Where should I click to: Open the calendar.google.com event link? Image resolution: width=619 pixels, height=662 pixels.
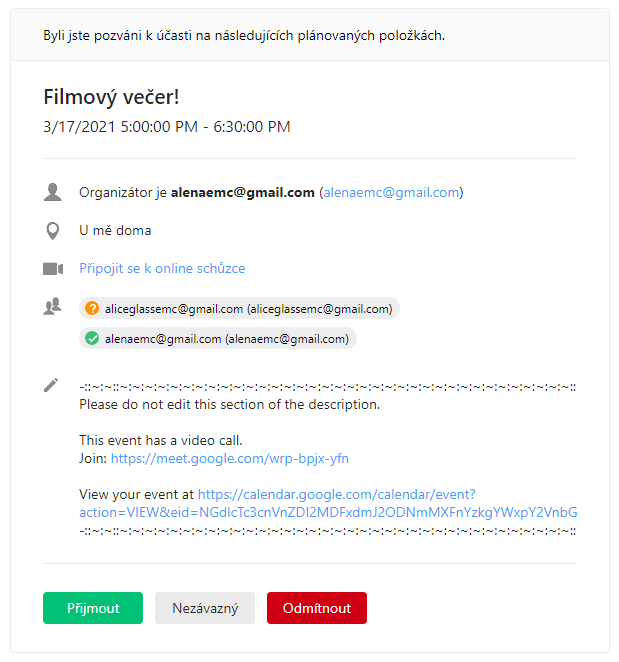pos(328,503)
